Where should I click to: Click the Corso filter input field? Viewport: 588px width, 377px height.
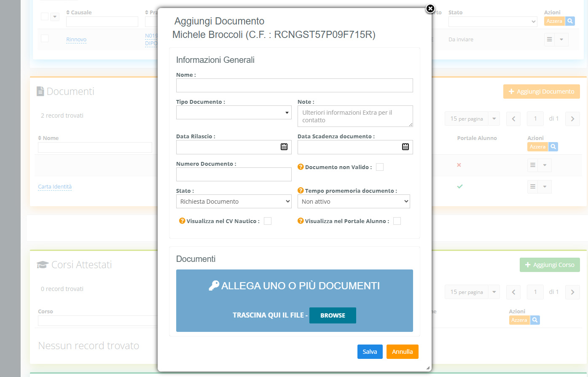click(98, 320)
